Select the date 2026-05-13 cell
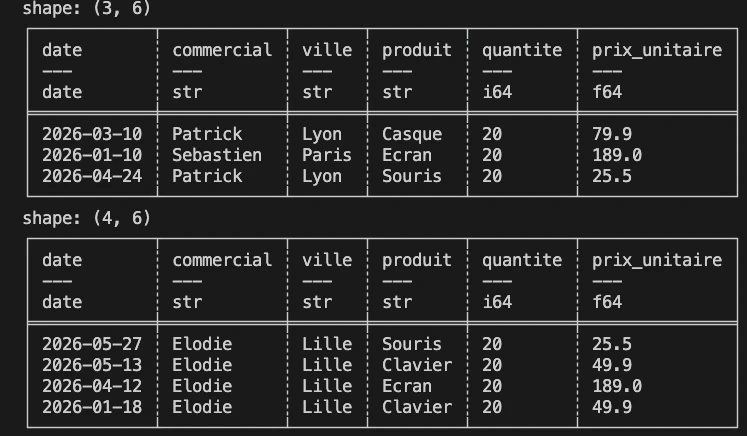This screenshot has height=436, width=747. 92,365
